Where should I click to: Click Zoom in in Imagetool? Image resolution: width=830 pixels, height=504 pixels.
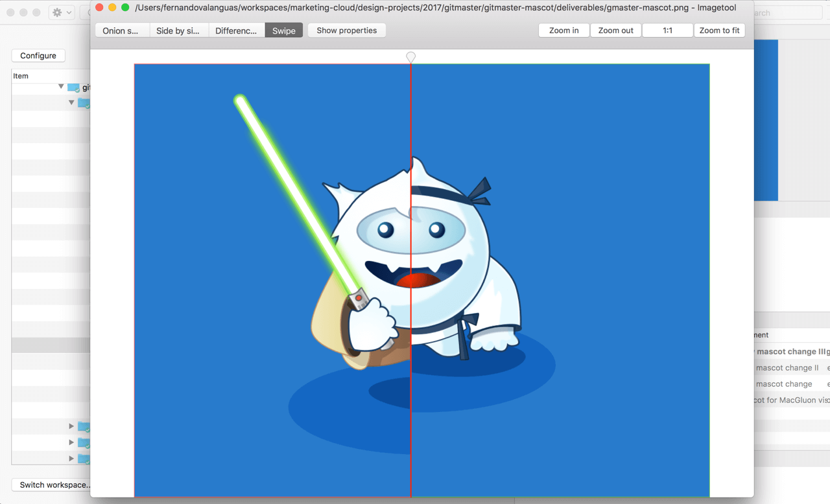tap(564, 30)
